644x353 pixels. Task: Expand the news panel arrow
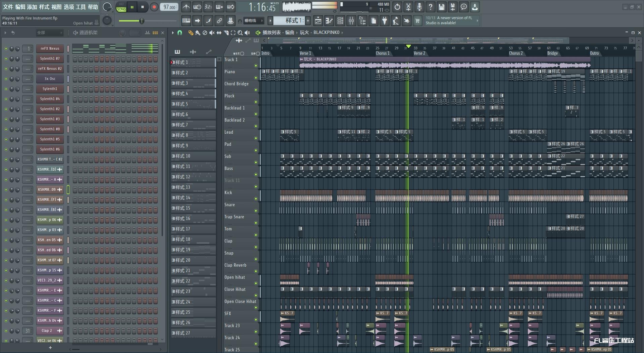click(x=477, y=21)
